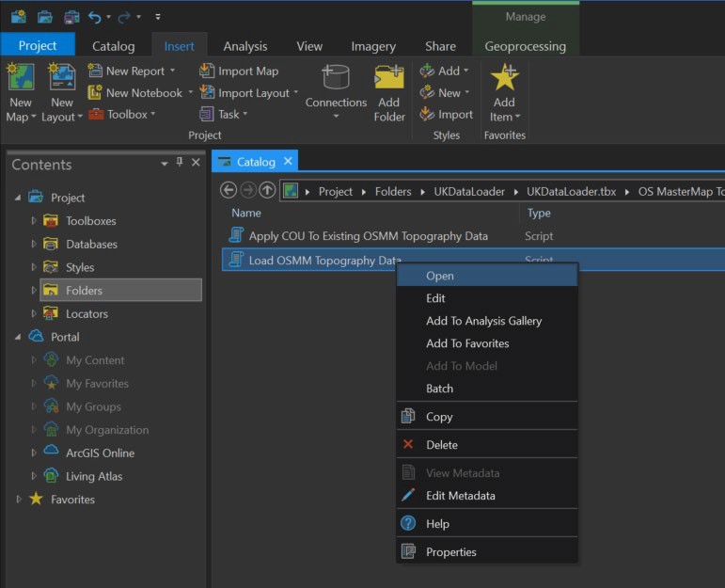Click the Save Project icon in quick access toolbar
Viewport: 725px width, 588px height.
click(71, 17)
